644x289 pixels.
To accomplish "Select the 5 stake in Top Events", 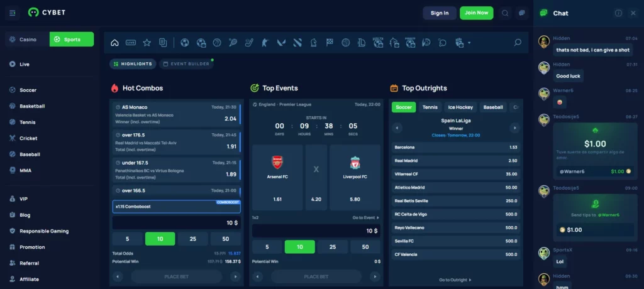I will coord(267,247).
